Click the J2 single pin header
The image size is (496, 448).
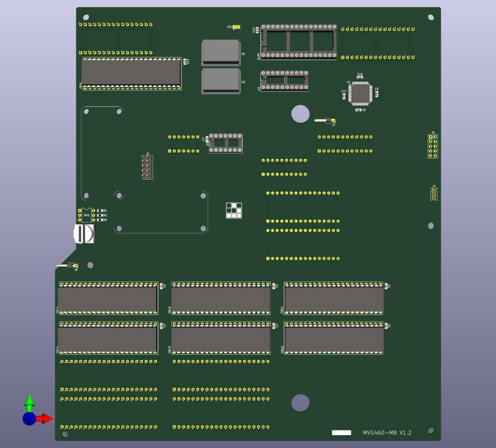(325, 120)
